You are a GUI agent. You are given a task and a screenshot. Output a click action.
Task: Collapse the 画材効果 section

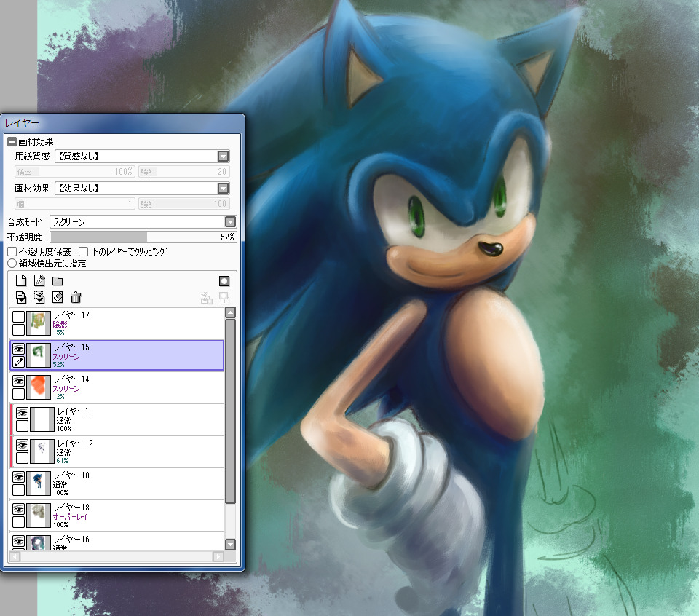[12, 142]
